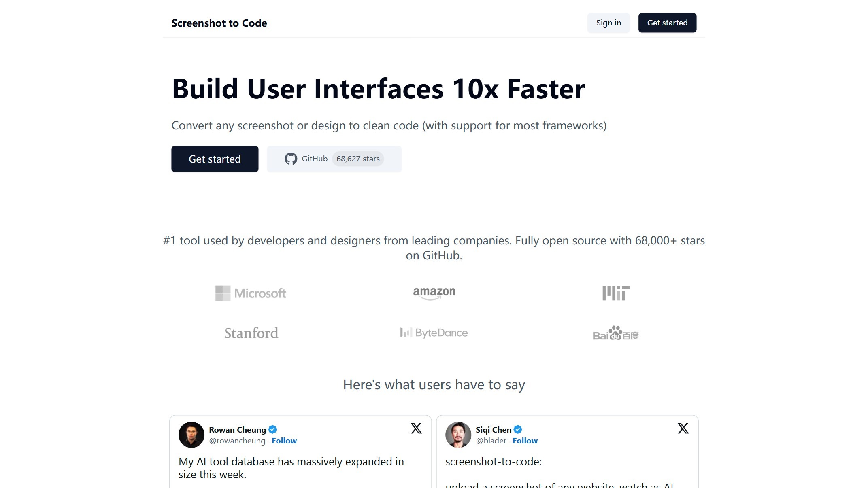Click the Screenshot to Code site title

tap(219, 23)
